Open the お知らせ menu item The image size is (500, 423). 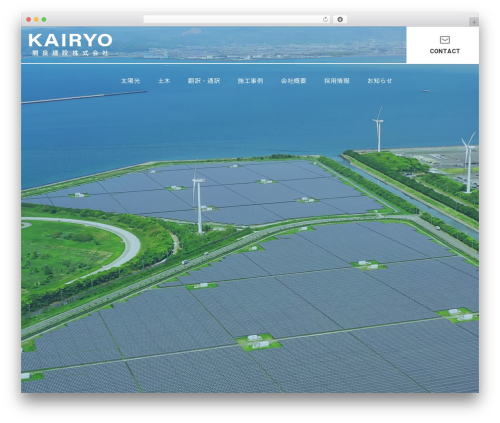(x=380, y=81)
